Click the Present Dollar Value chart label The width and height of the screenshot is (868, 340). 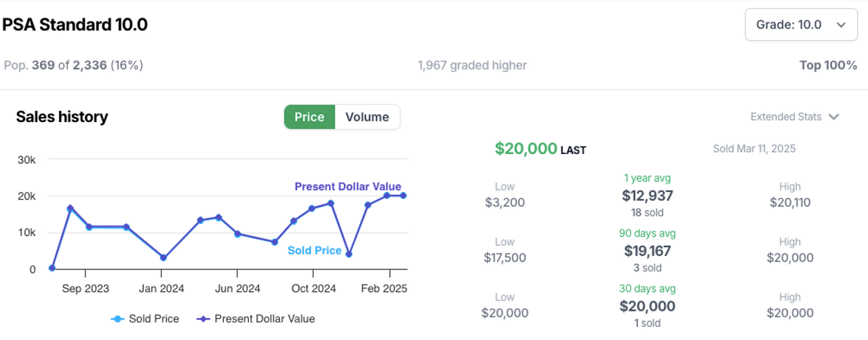click(x=347, y=187)
